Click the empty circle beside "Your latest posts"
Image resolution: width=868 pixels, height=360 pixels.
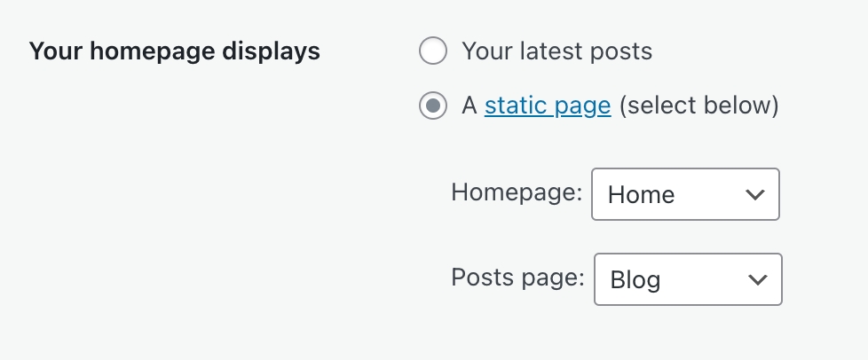pos(432,51)
